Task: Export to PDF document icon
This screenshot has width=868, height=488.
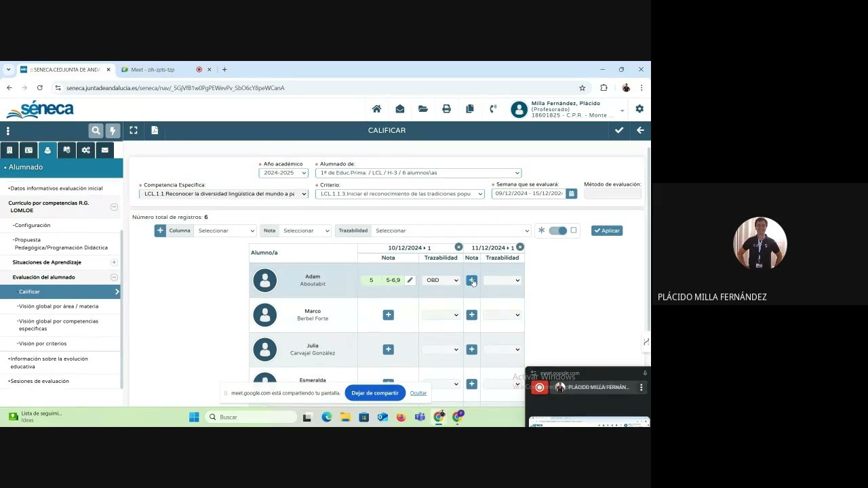Action: tap(155, 130)
